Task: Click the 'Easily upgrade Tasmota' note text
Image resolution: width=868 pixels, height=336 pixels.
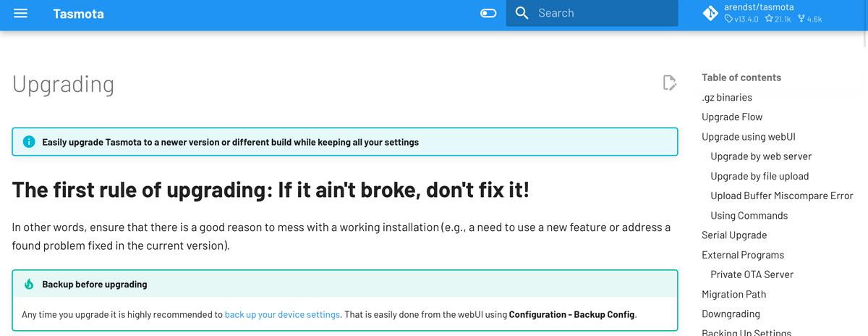Action: coord(230,142)
